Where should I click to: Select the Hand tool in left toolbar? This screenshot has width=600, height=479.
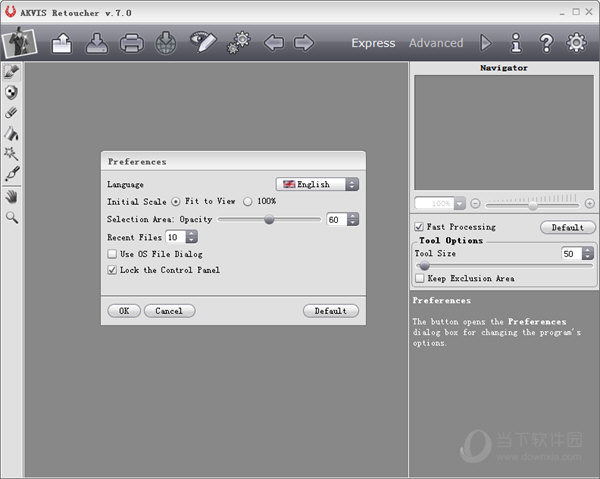(12, 197)
